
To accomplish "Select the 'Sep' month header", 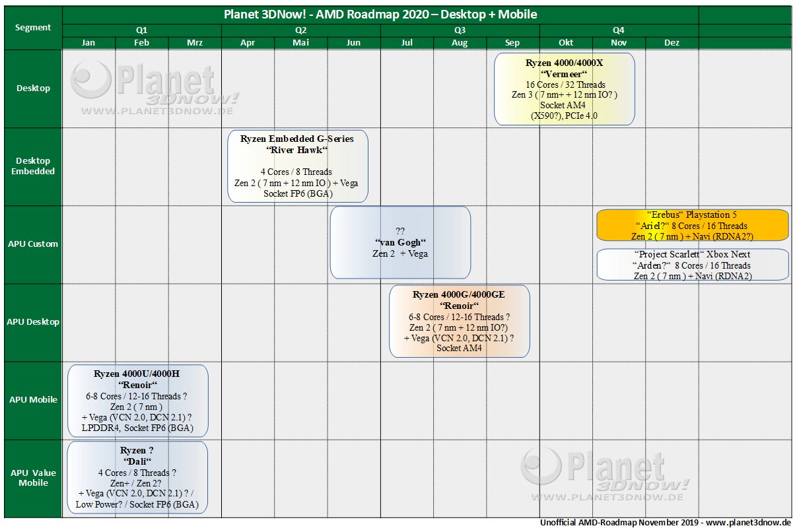I will point(512,43).
